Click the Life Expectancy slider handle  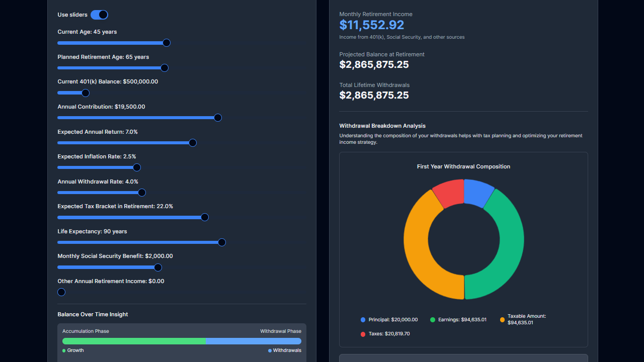point(221,242)
